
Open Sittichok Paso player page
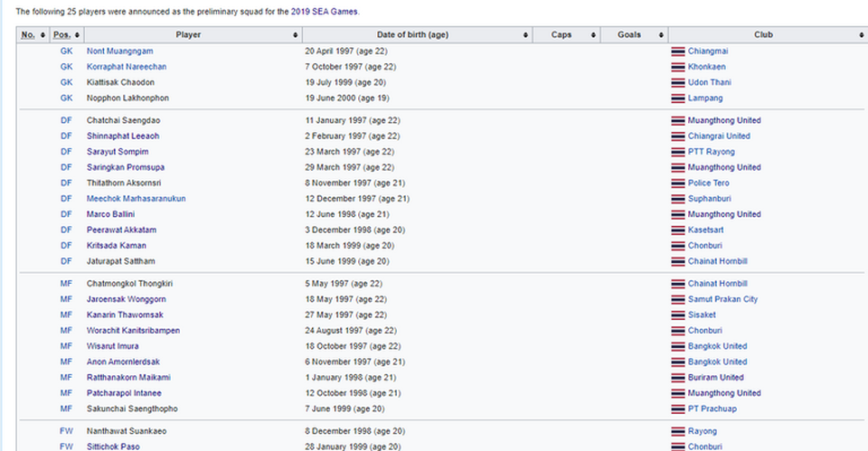click(113, 446)
